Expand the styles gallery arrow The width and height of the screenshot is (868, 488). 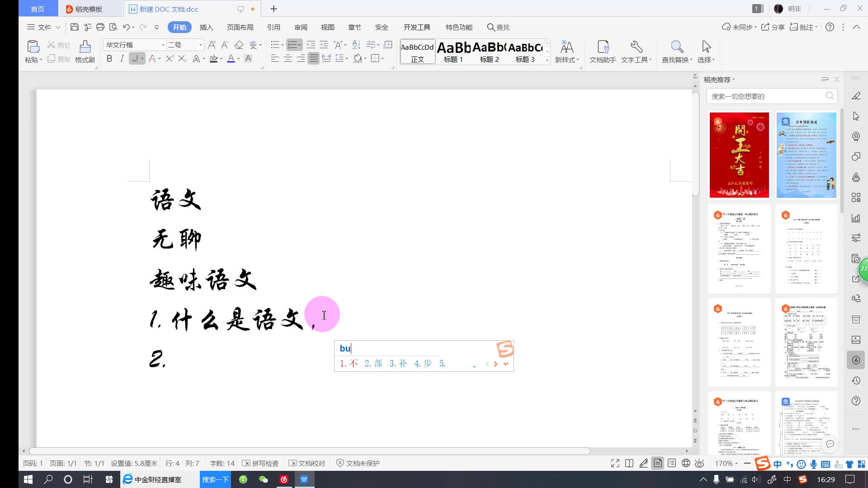[x=547, y=60]
